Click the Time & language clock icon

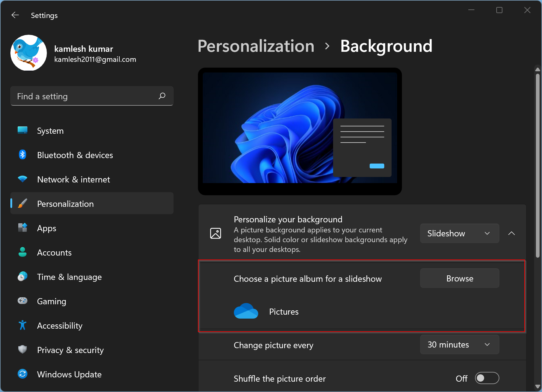tap(23, 277)
